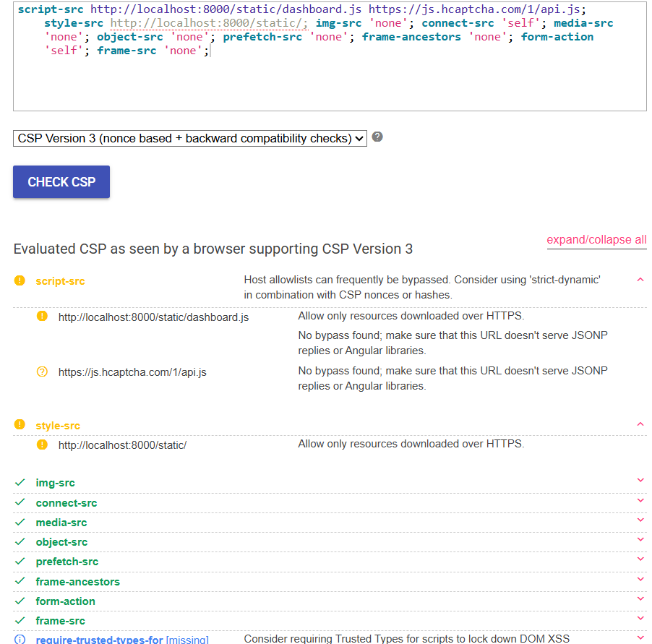
Task: Open the CSP Version selection dropdown
Action: click(190, 138)
